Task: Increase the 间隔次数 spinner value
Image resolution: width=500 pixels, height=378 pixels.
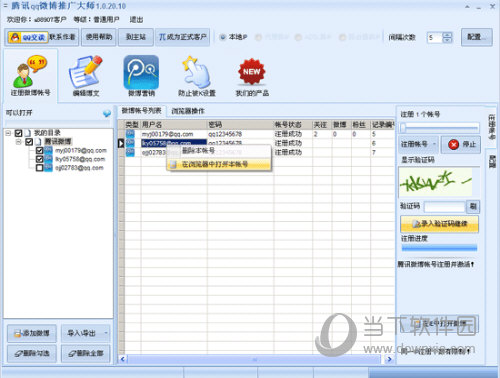Action: pyautogui.click(x=447, y=35)
